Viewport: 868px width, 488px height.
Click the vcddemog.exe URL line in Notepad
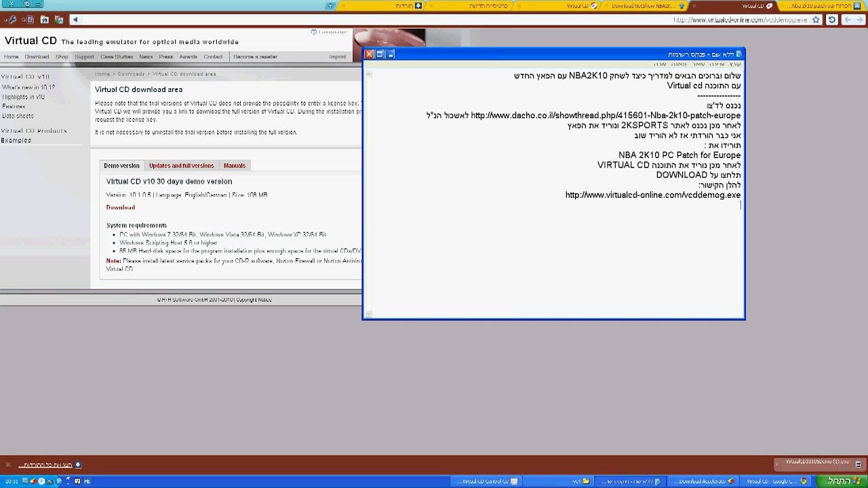653,195
